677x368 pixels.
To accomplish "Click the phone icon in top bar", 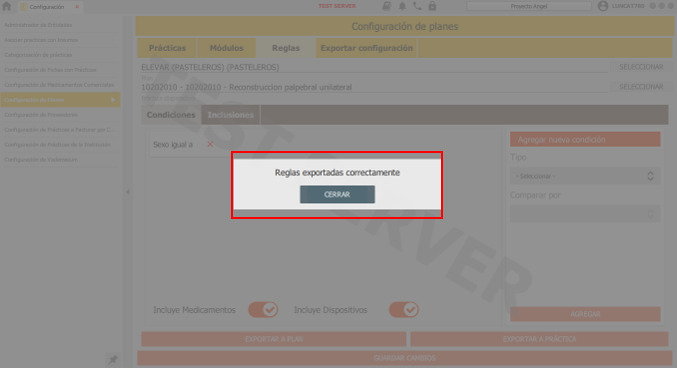I will pos(417,6).
